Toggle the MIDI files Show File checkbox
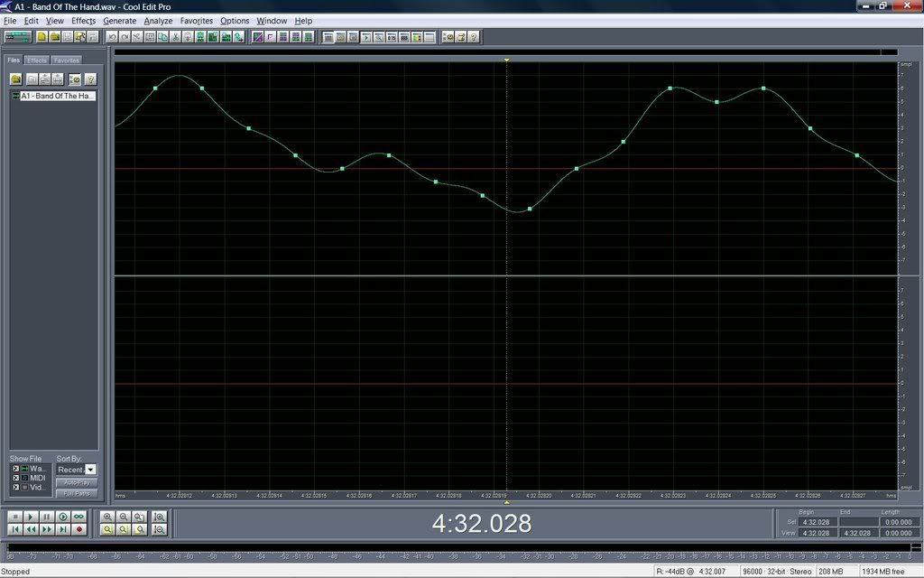The image size is (924, 578). tap(15, 478)
